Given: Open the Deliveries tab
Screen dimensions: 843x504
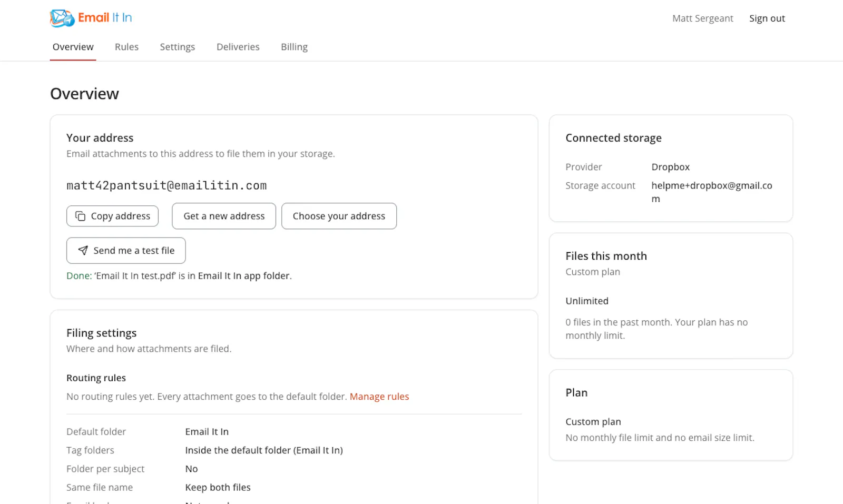Looking at the screenshot, I should pyautogui.click(x=238, y=47).
